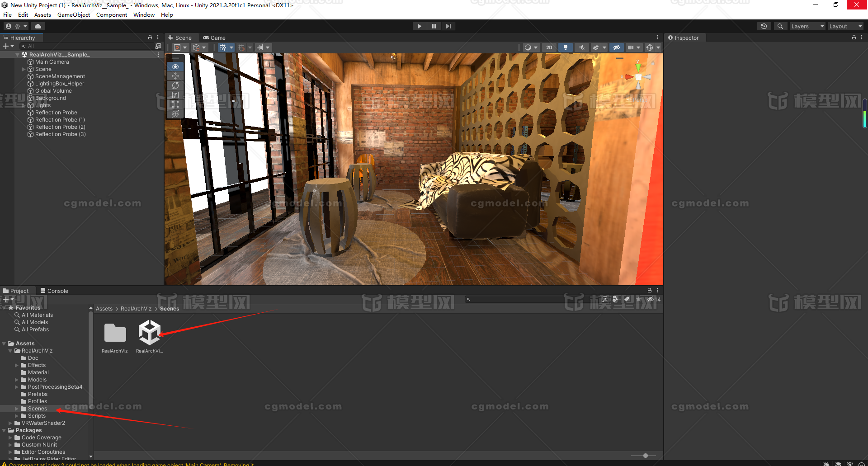
Task: Unmute scene audio in Scene toolbar
Action: pos(582,47)
